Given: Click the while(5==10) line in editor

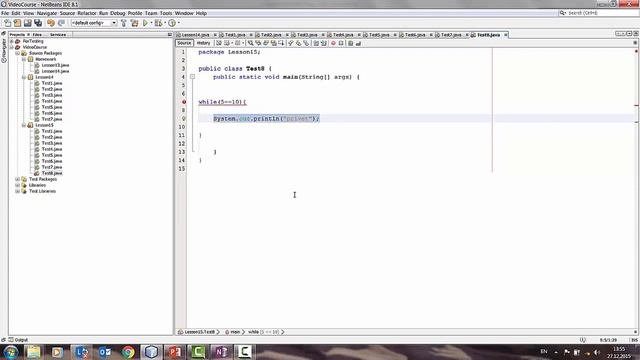Looking at the screenshot, I should tap(222, 102).
